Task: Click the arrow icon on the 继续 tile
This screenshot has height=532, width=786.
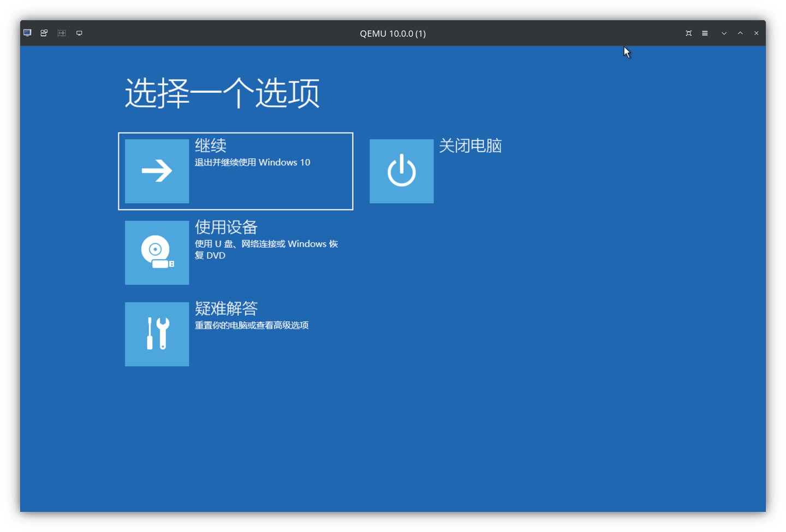Action: [x=156, y=171]
